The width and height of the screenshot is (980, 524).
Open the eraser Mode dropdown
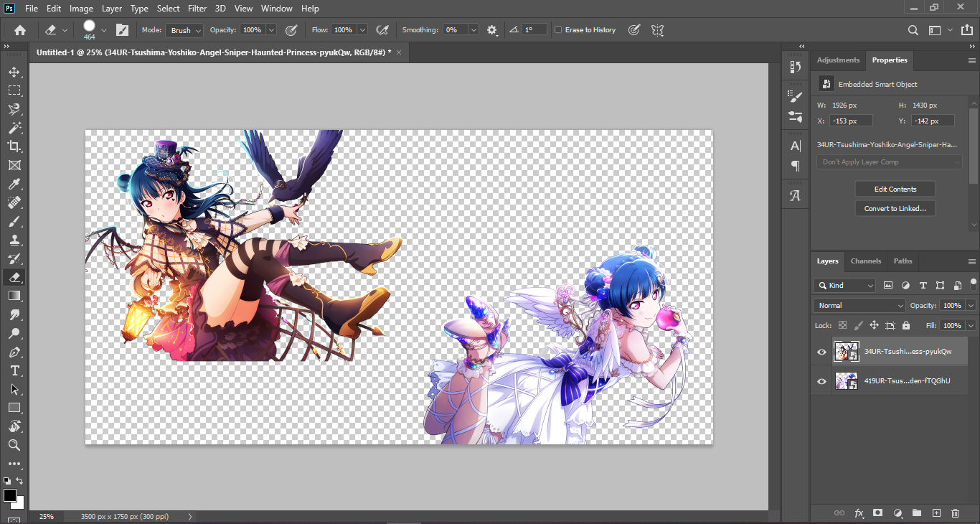pos(185,30)
